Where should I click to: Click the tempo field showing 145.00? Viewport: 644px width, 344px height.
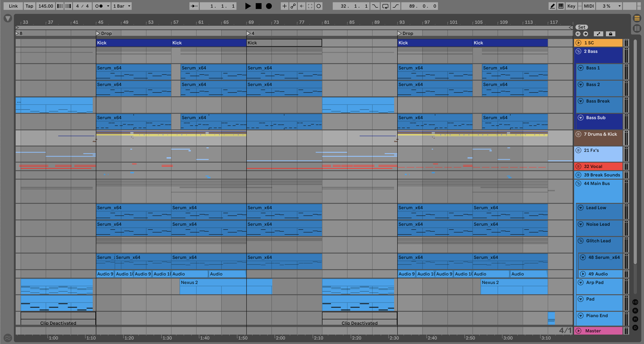pyautogui.click(x=46, y=6)
